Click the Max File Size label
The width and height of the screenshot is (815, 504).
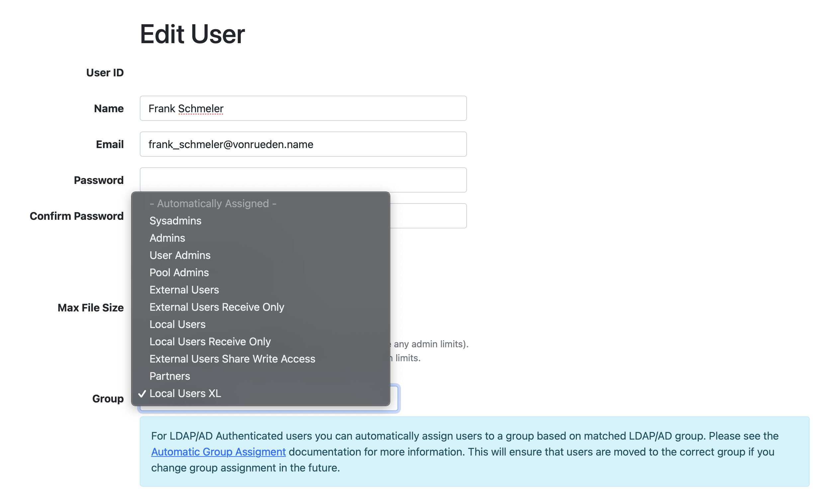(x=91, y=307)
